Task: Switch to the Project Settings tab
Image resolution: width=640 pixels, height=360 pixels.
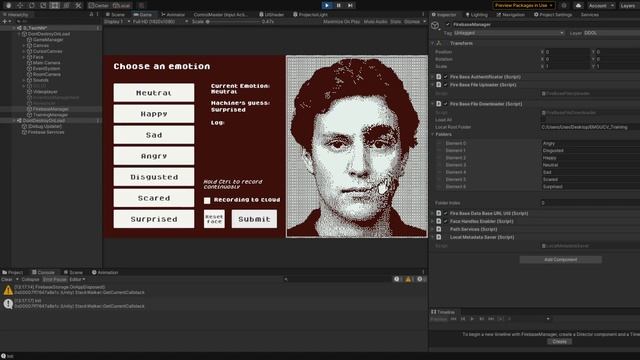Action: 553,14
